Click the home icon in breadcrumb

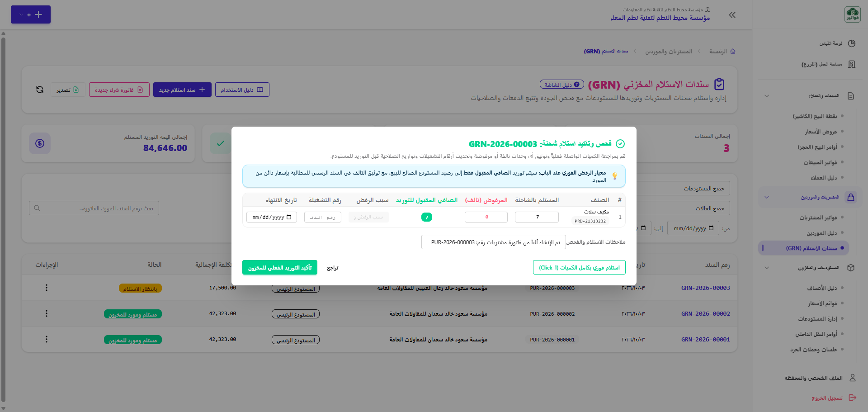coord(733,51)
